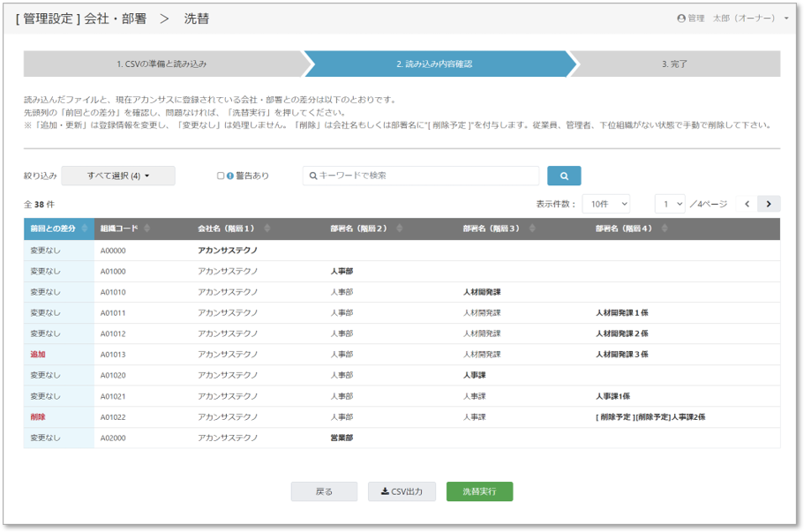Click the 戻る button
The image size is (804, 532).
pyautogui.click(x=324, y=491)
